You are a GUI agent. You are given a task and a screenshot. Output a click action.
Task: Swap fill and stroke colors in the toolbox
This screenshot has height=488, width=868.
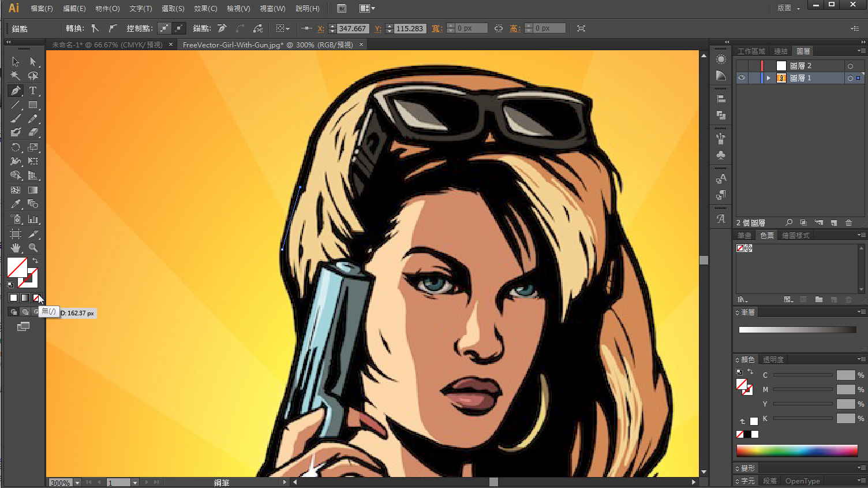click(x=35, y=261)
